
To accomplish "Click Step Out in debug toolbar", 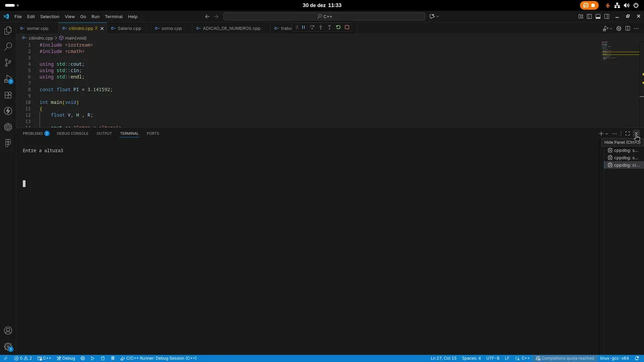I will pyautogui.click(x=329, y=27).
